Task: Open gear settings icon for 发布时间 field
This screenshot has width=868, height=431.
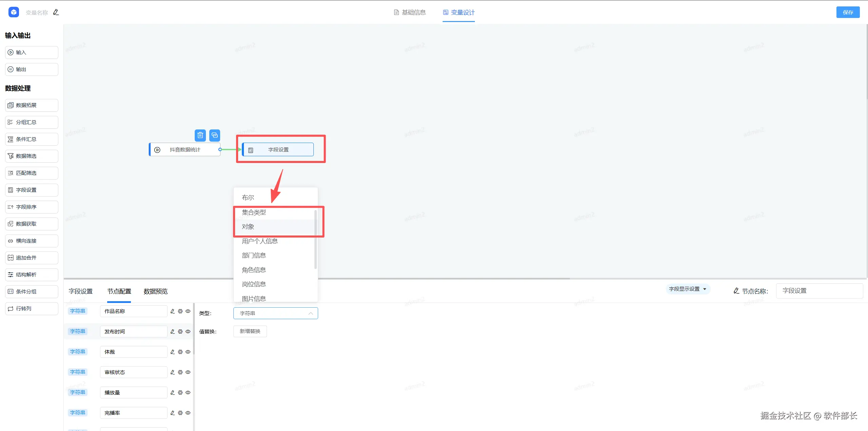Action: point(180,332)
